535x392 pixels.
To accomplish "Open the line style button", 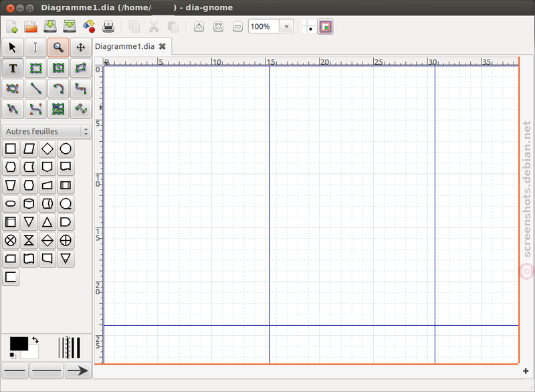I will pos(46,371).
